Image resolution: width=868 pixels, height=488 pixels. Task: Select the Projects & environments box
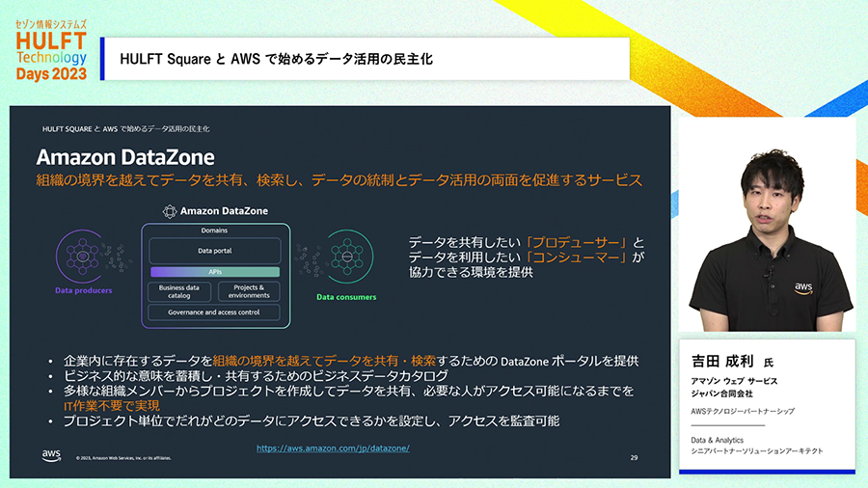249,291
